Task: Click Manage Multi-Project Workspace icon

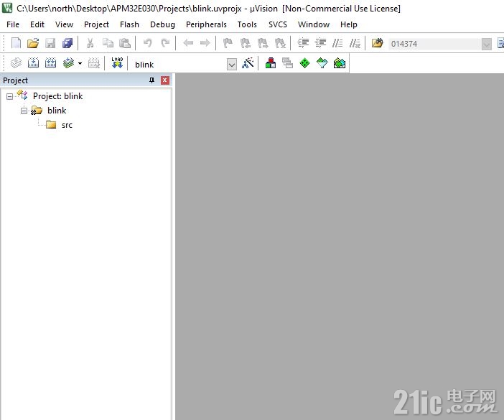Action: pyautogui.click(x=287, y=63)
